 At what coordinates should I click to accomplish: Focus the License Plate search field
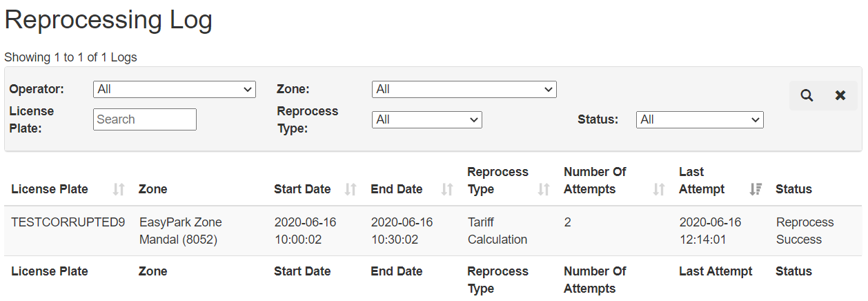pos(145,119)
